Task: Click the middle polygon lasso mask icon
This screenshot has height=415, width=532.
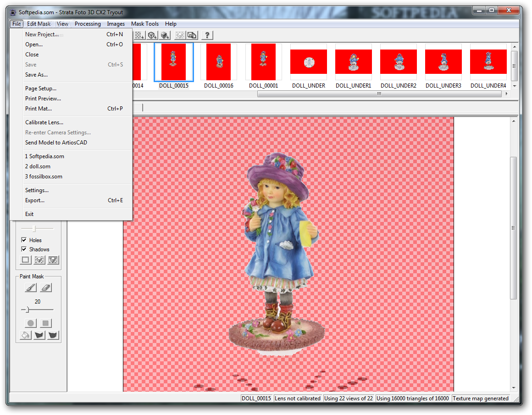Action: [39, 335]
